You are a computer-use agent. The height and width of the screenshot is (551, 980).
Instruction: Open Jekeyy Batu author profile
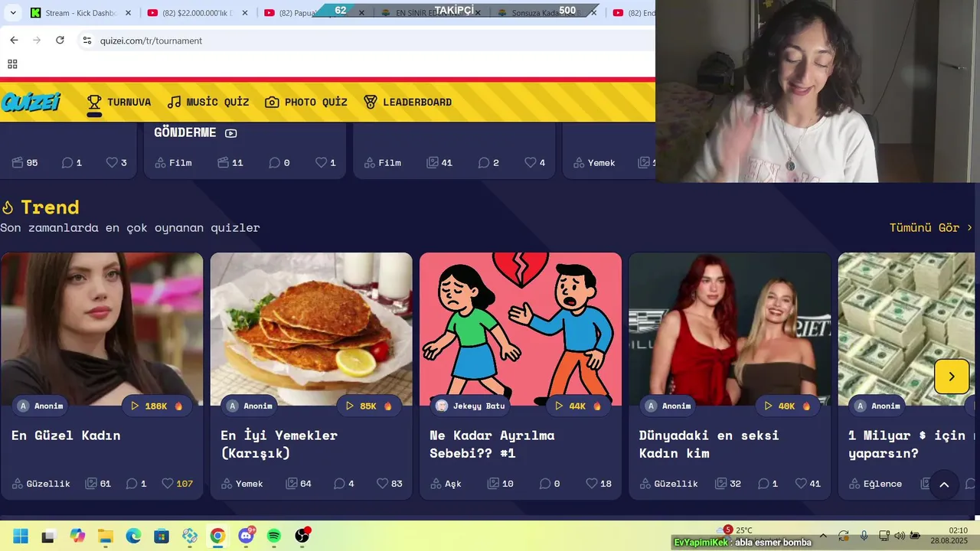[x=470, y=406]
